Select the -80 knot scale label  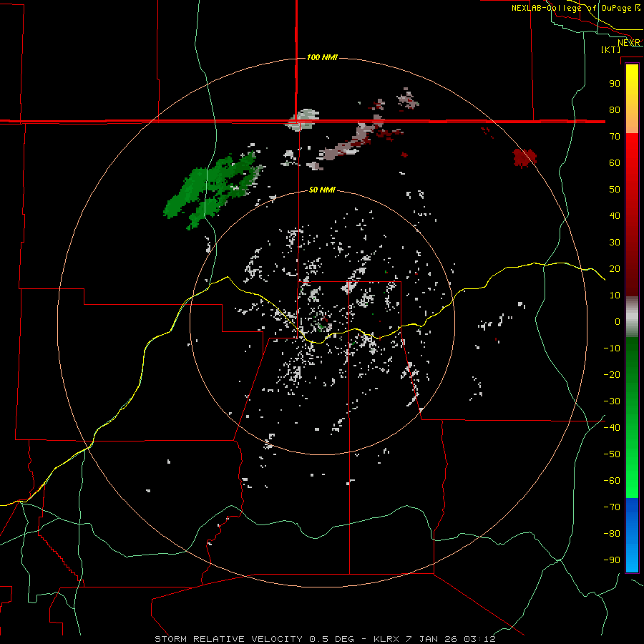pos(612,534)
